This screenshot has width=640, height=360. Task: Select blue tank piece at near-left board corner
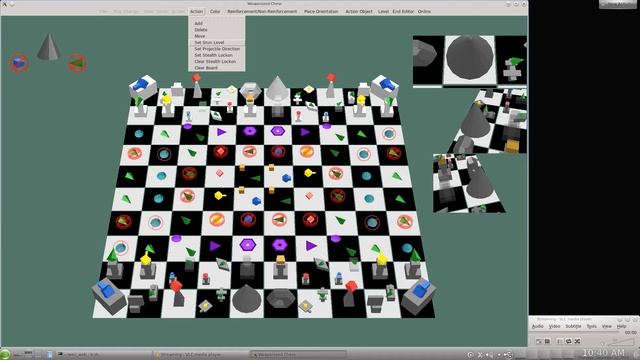(x=109, y=296)
